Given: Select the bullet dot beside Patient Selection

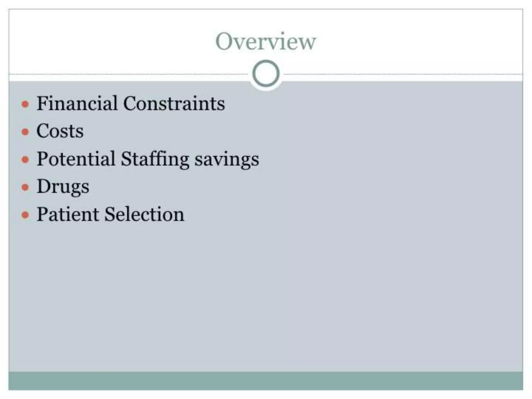Looking at the screenshot, I should point(25,215).
